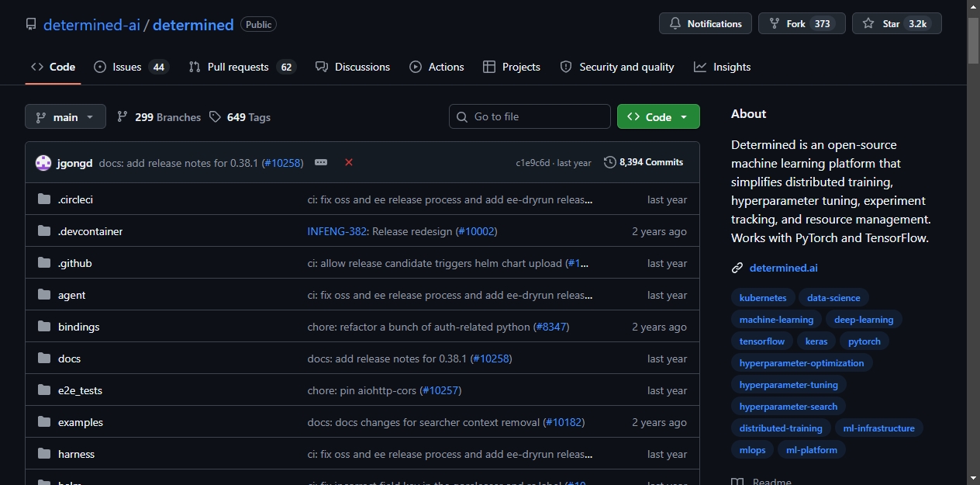
Task: Click the scrollbar down arrow
Action: (x=973, y=477)
